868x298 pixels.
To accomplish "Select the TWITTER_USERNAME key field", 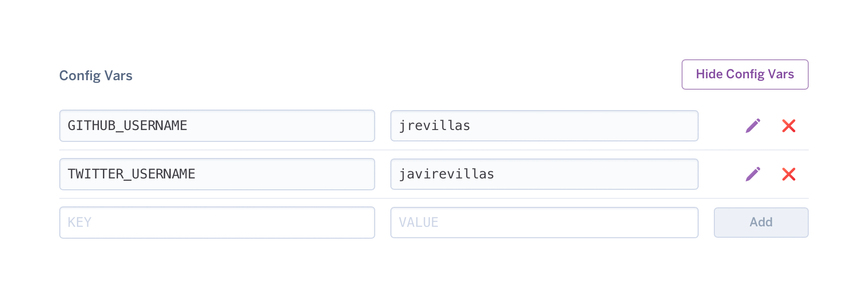I will (x=217, y=174).
